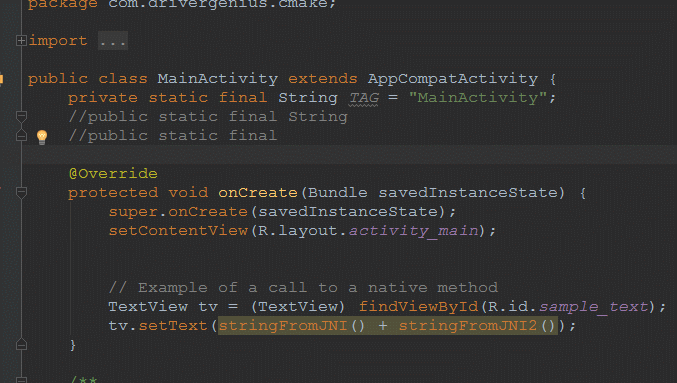Image resolution: width=677 pixels, height=383 pixels.
Task: Click the MainActivity class name
Action: [218, 79]
